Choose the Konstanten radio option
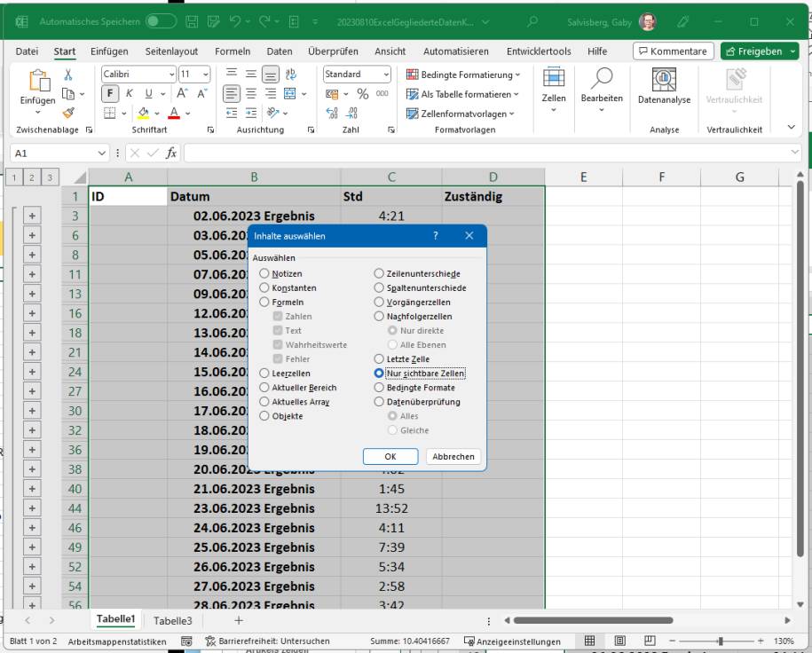The image size is (812, 653). [x=264, y=288]
